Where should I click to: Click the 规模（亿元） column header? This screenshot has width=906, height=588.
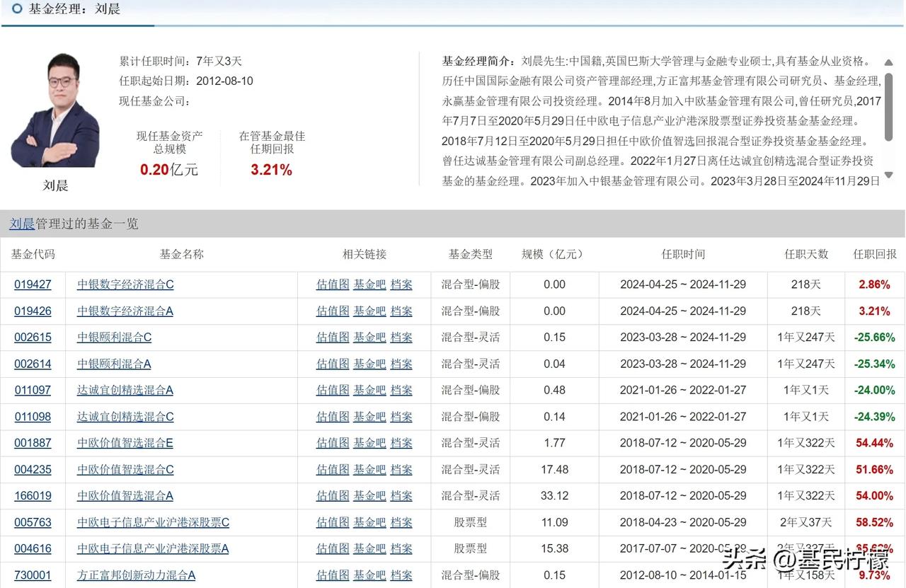click(x=554, y=254)
